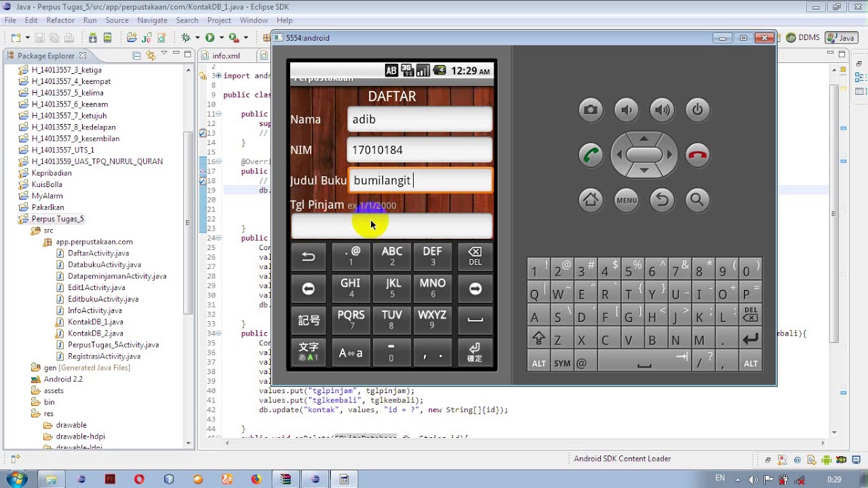Open the Window menu
868x488 pixels.
[254, 20]
